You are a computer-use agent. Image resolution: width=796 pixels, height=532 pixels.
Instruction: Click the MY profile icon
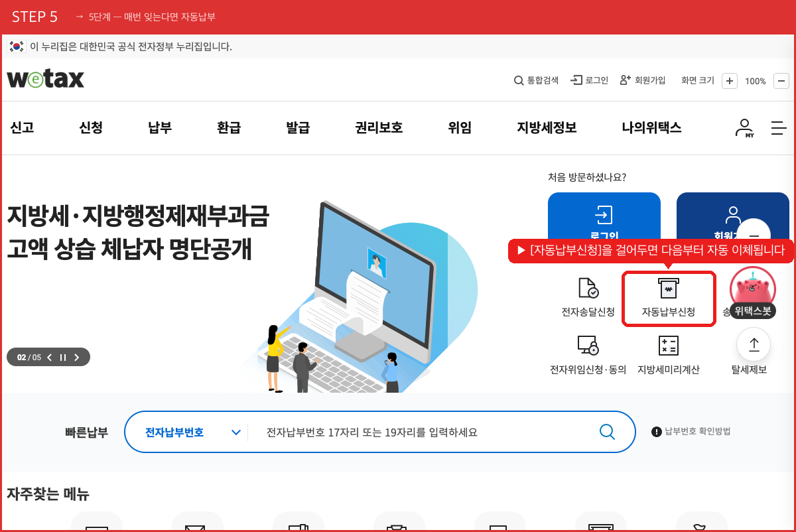pos(744,128)
